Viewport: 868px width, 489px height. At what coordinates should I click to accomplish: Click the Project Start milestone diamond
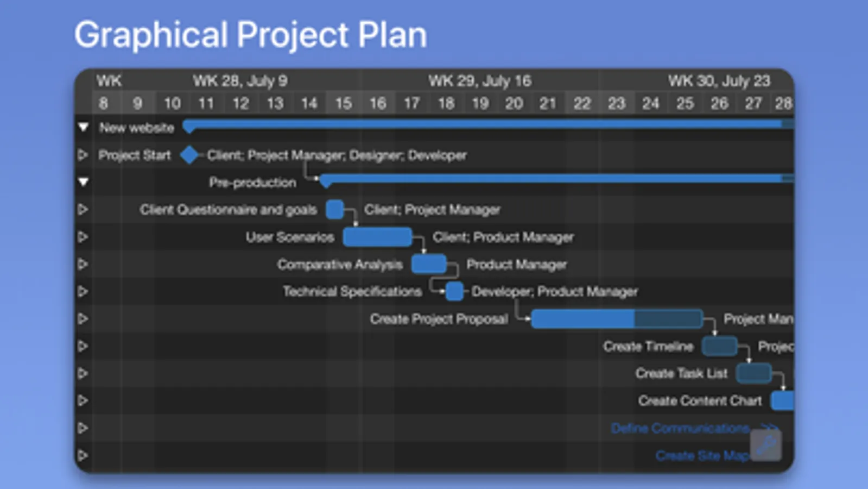[x=189, y=155]
